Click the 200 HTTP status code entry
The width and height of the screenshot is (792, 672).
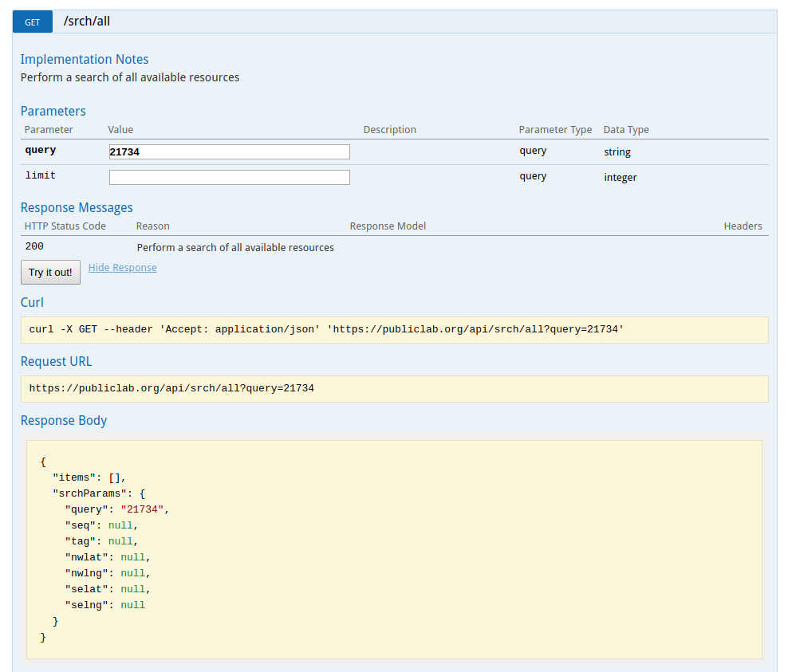pos(33,246)
